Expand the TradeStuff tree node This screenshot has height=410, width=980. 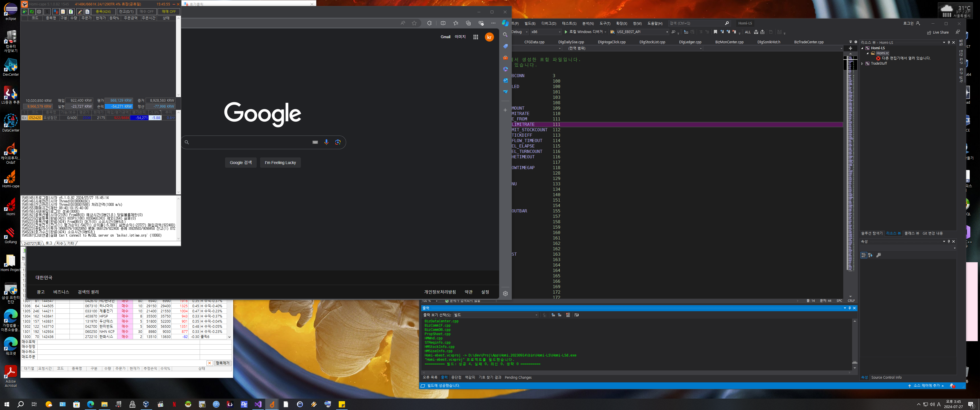pyautogui.click(x=862, y=63)
